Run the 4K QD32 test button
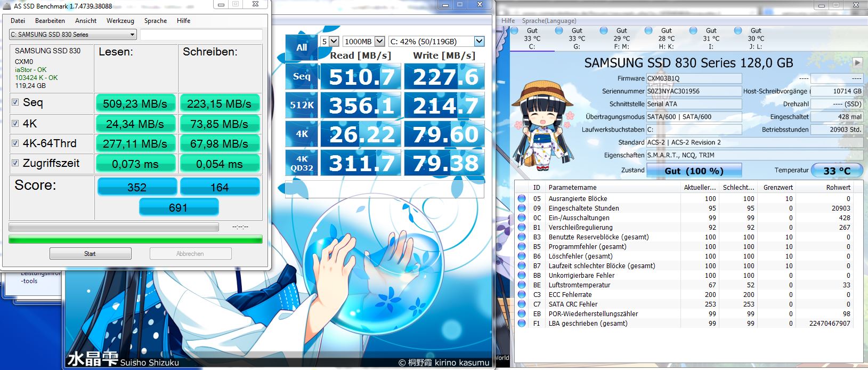The image size is (868, 370). pos(302,163)
